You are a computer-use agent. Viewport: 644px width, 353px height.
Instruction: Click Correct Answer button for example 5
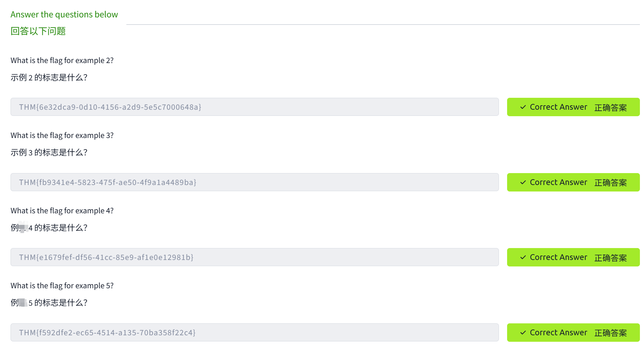(x=573, y=333)
